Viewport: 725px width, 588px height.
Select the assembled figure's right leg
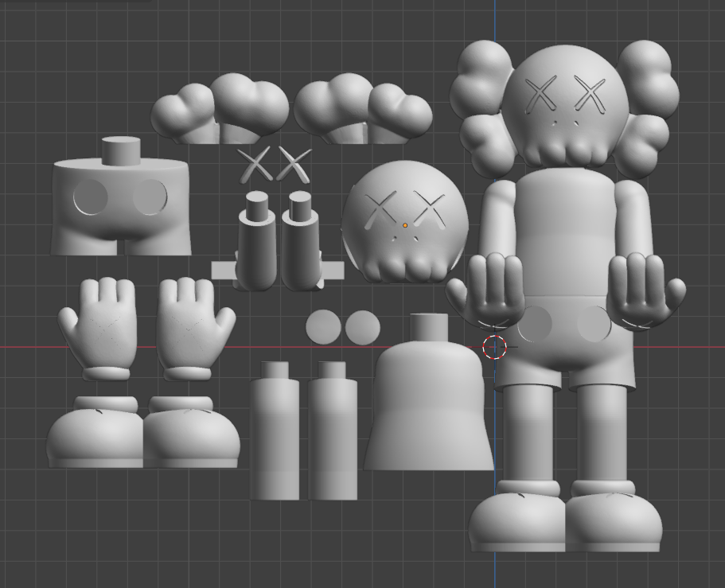[603, 432]
